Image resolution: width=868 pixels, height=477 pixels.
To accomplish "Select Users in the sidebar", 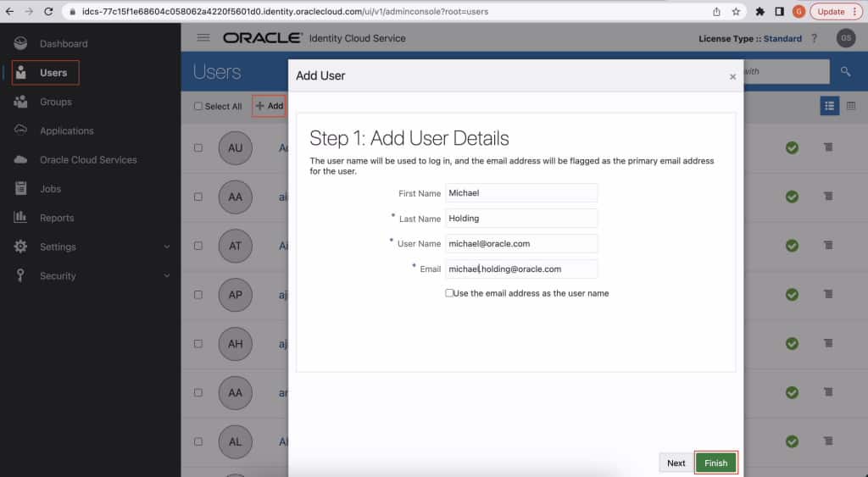I will (53, 73).
